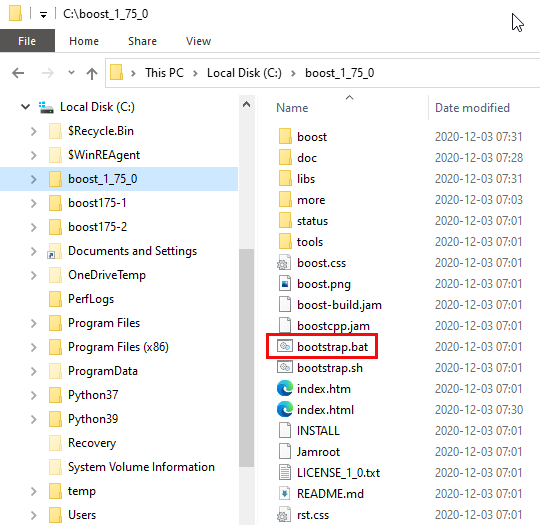Click the bootstrap.sh file icon
Viewport: 540px width, 525px height.
(x=285, y=368)
